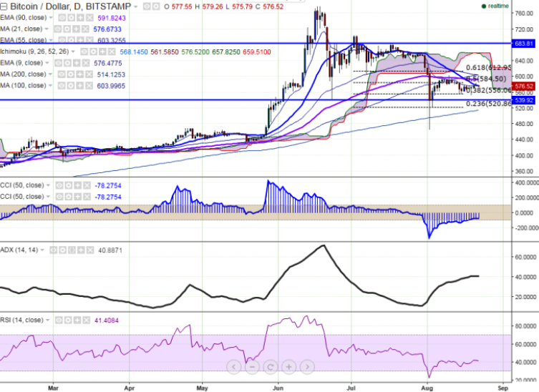Click plus icon beside MA (21, close)
The image size is (539, 392).
point(76,29)
